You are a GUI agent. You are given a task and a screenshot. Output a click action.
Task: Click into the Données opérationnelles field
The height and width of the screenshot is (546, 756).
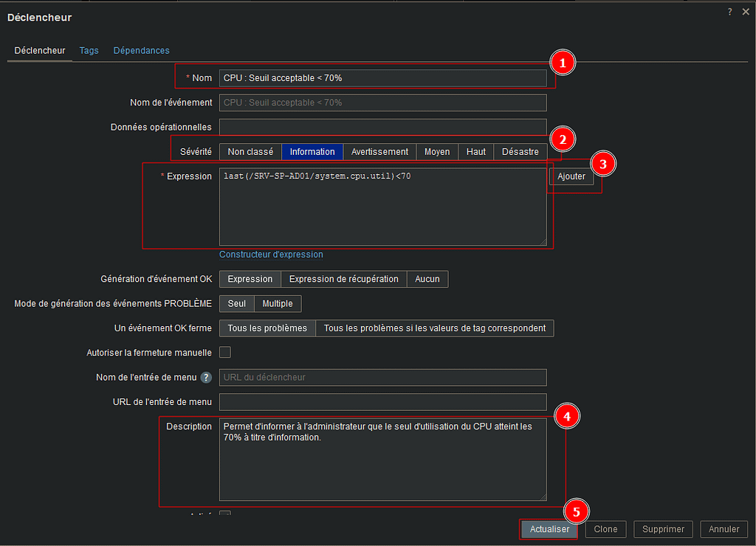coord(382,128)
